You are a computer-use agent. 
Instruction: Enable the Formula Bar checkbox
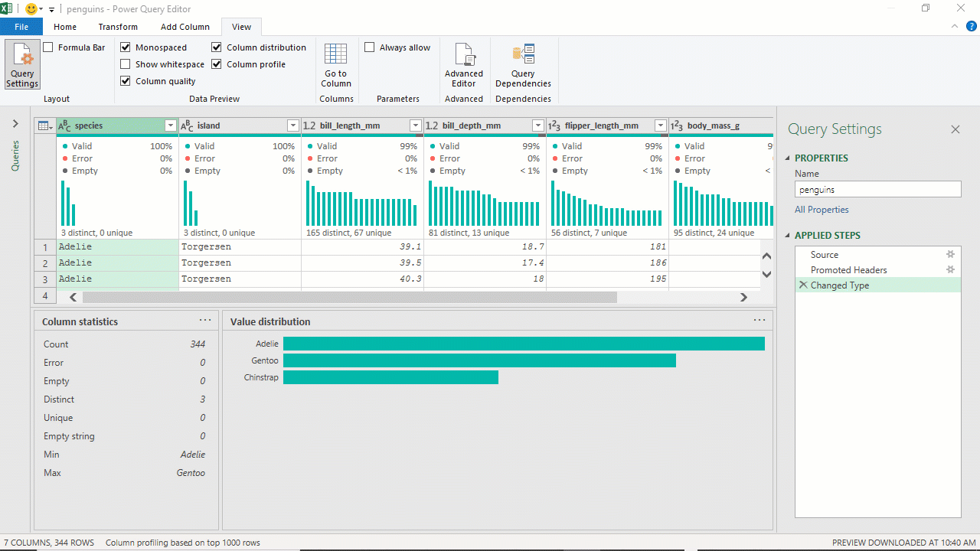click(48, 47)
